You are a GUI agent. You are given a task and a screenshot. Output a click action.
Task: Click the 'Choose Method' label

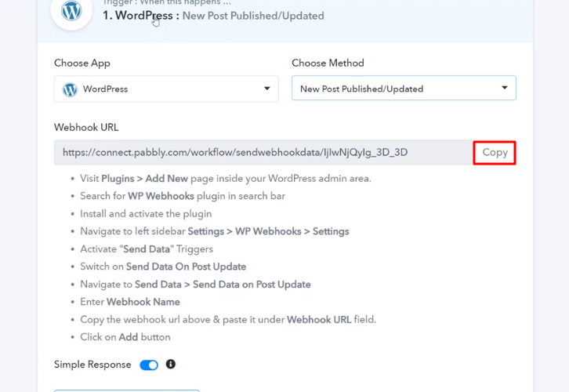(x=328, y=63)
